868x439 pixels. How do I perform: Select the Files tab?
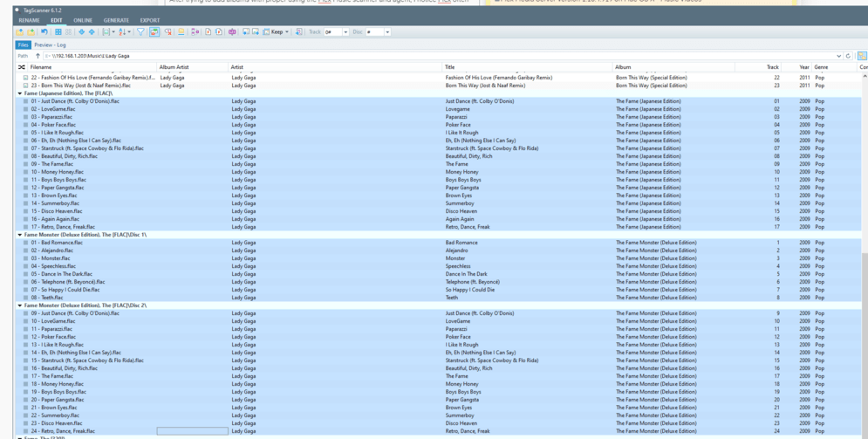pyautogui.click(x=23, y=45)
